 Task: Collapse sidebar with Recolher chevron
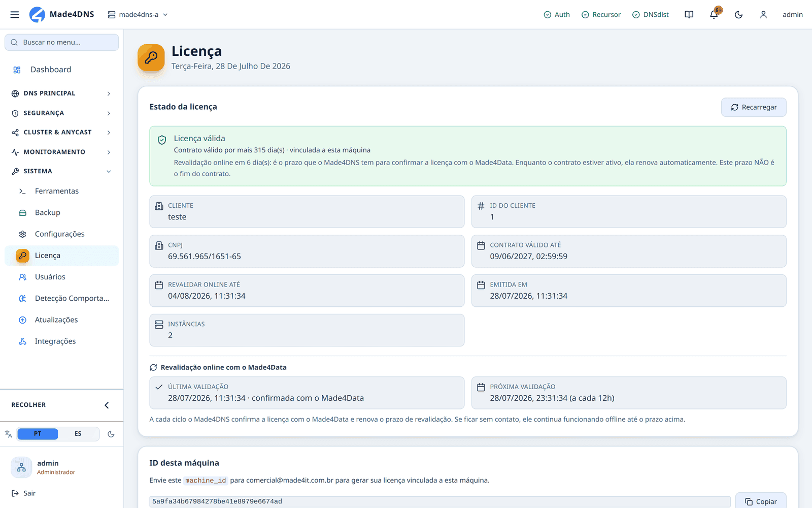point(107,405)
